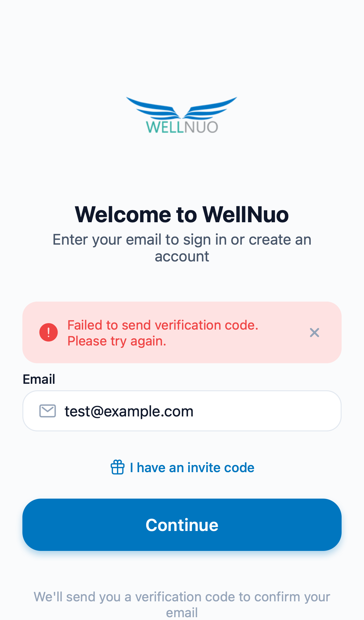The width and height of the screenshot is (364, 620).
Task: Click the red exclamation error icon
Action: [x=49, y=332]
